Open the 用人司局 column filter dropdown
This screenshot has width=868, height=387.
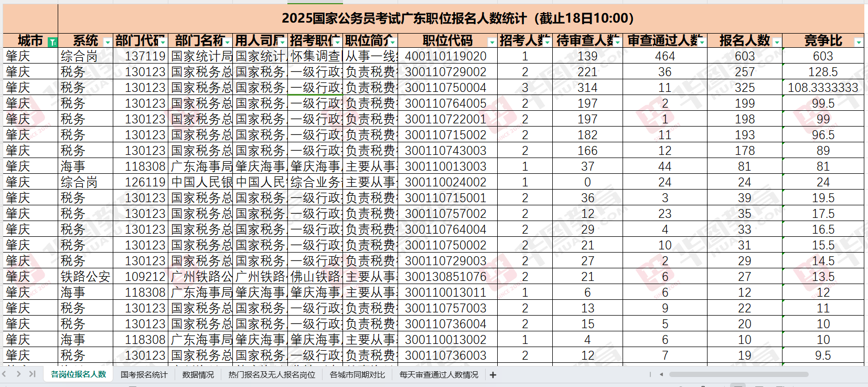tap(283, 42)
